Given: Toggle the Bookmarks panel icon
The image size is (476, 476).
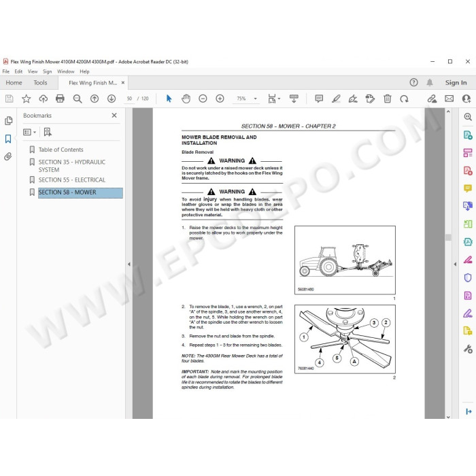Looking at the screenshot, I should coord(8,139).
